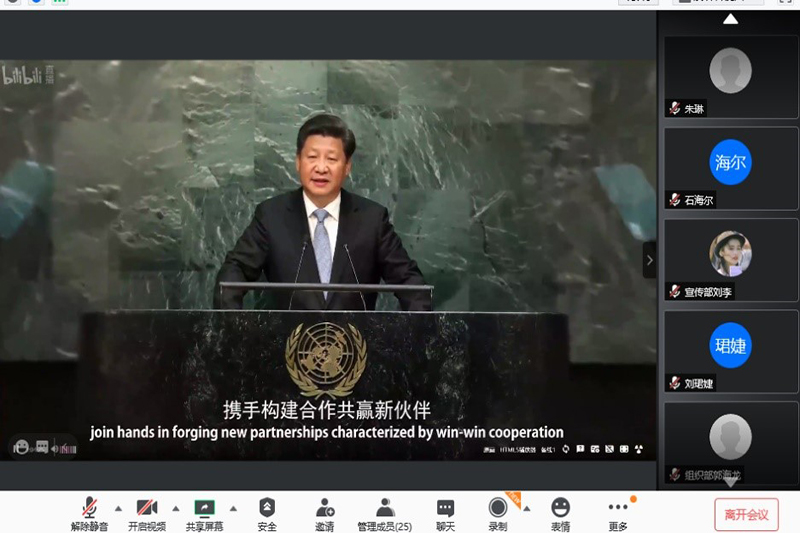Click the shared video of the UN speech
This screenshot has height=533, width=800.
pos(328,260)
